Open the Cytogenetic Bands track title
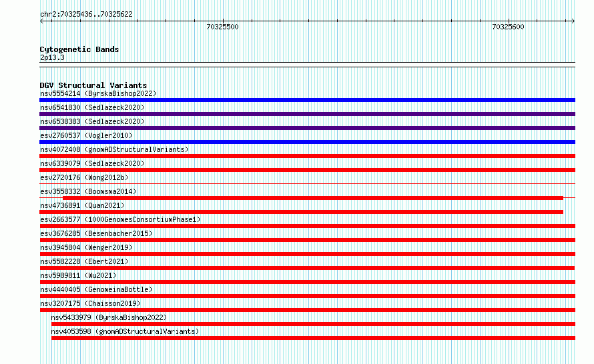 point(79,49)
